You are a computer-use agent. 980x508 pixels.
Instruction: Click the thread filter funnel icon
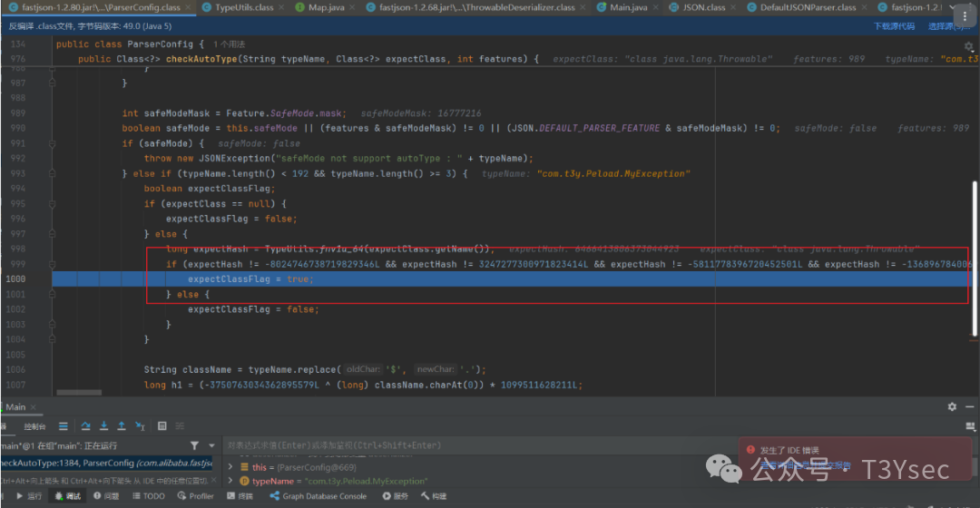click(x=194, y=445)
